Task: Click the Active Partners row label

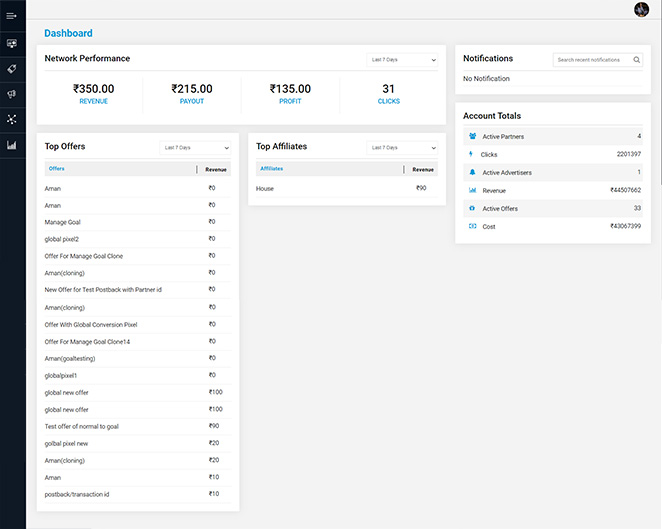Action: [503, 136]
